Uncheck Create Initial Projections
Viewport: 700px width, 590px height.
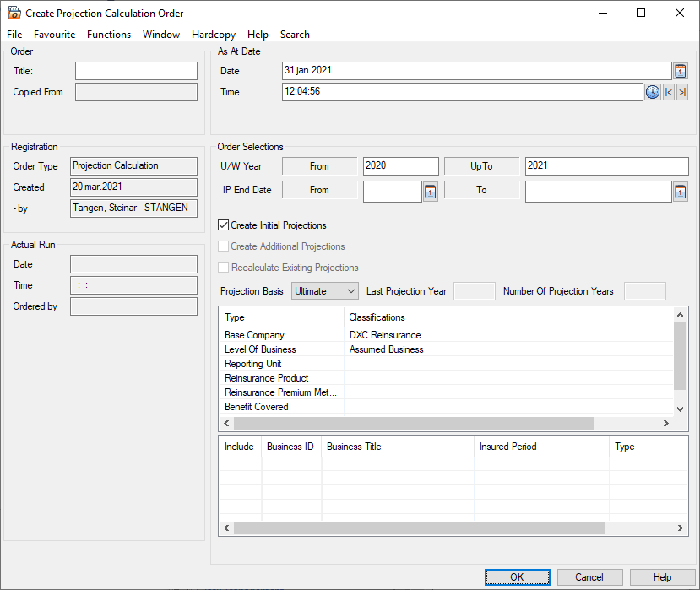pos(224,225)
